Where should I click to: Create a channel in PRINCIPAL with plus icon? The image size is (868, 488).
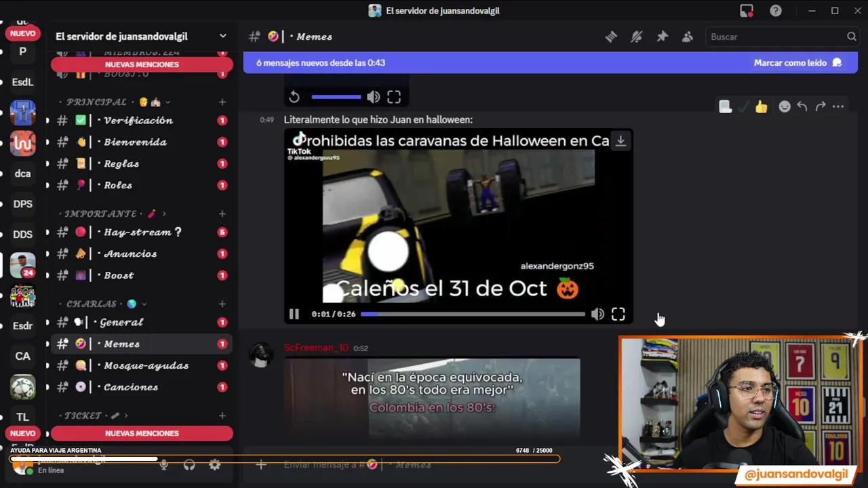click(x=222, y=102)
